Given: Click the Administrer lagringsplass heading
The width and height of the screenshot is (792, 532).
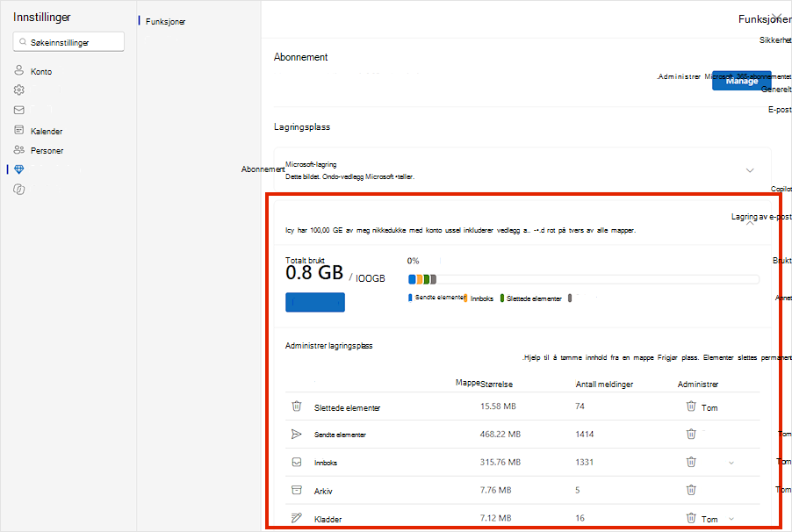Looking at the screenshot, I should click(x=328, y=346).
